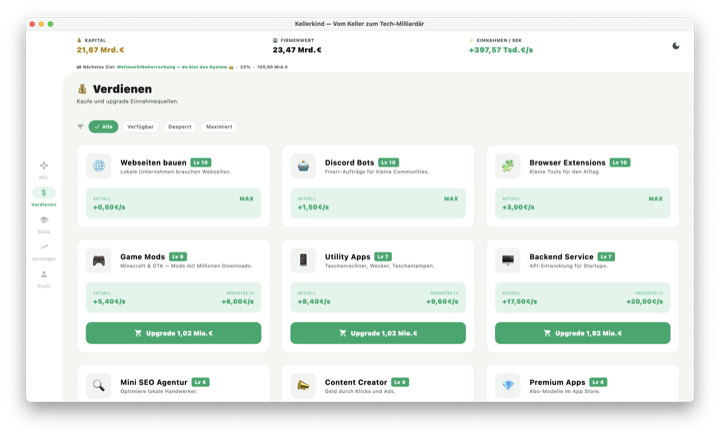Screen dimensions: 720x436
Task: Click the income value +397,57 Tsd. €/s
Action: (x=501, y=50)
